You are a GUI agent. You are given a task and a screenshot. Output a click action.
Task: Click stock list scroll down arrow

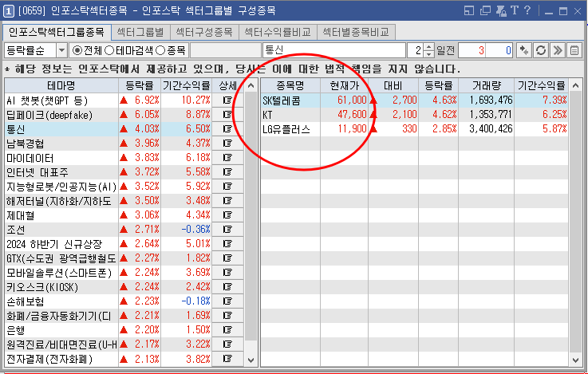click(x=575, y=360)
